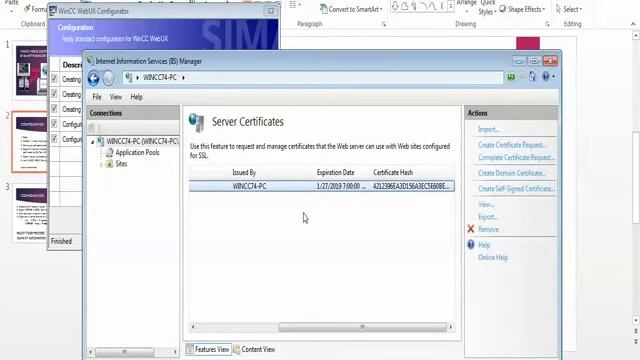Open the Paragraph dialog launcher in PowerPoint
The width and height of the screenshot is (640, 360).
click(384, 24)
